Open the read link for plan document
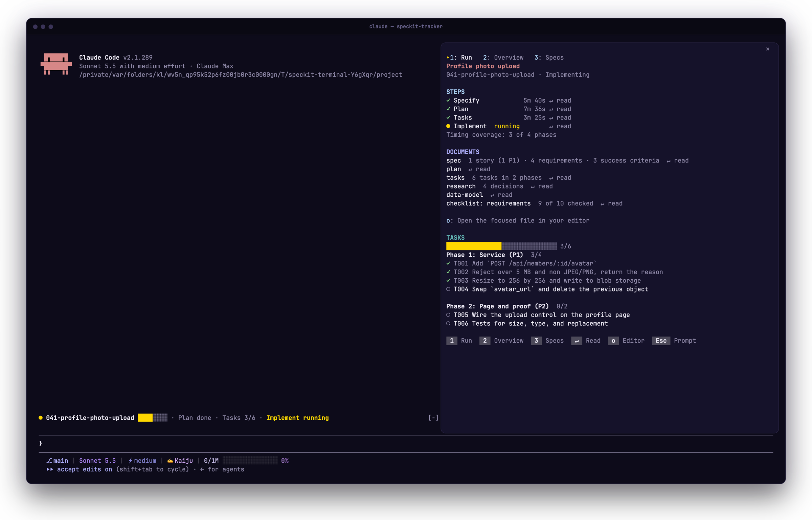This screenshot has width=812, height=520. pos(479,169)
